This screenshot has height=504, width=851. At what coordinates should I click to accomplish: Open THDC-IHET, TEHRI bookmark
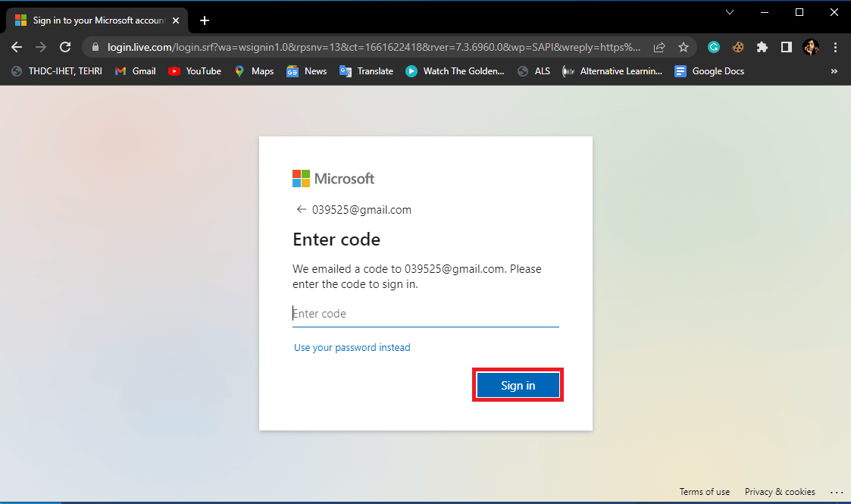click(x=57, y=71)
